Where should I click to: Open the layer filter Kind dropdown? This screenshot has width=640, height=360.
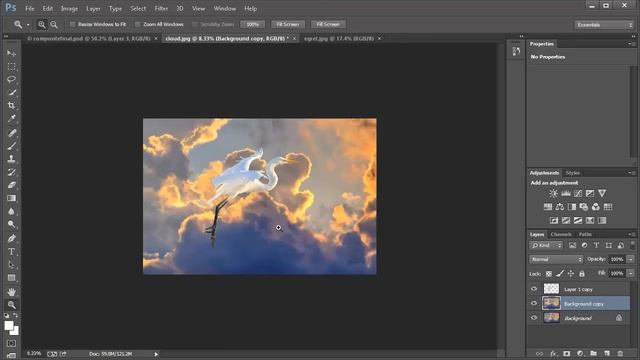click(547, 245)
